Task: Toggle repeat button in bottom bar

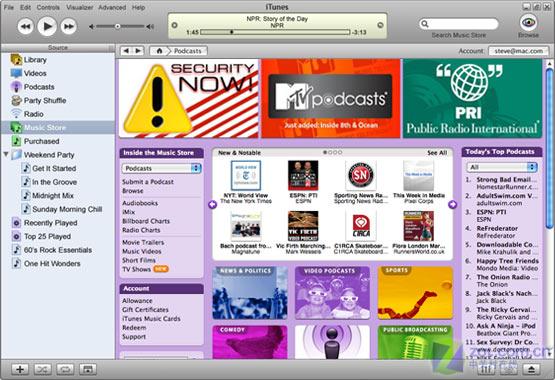Action: [65, 369]
